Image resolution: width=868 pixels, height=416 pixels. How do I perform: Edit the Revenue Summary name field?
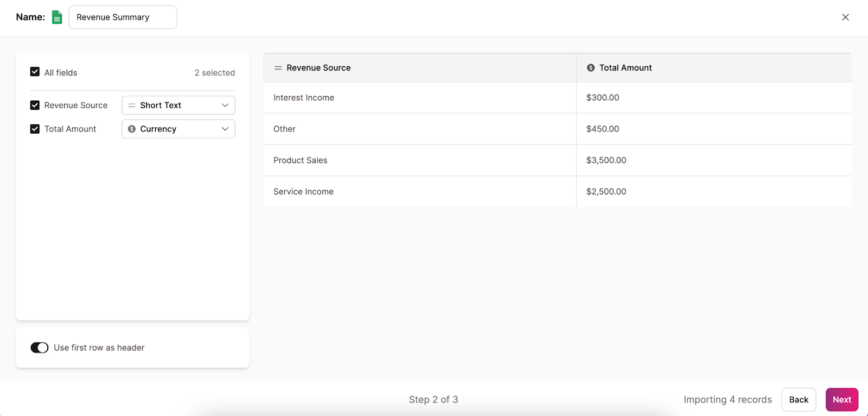coord(123,17)
